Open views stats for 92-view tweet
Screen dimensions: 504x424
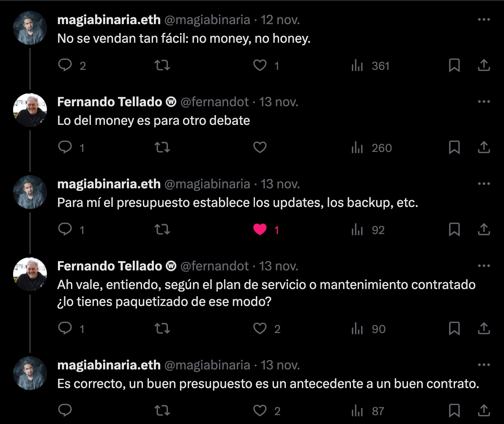coord(368,230)
